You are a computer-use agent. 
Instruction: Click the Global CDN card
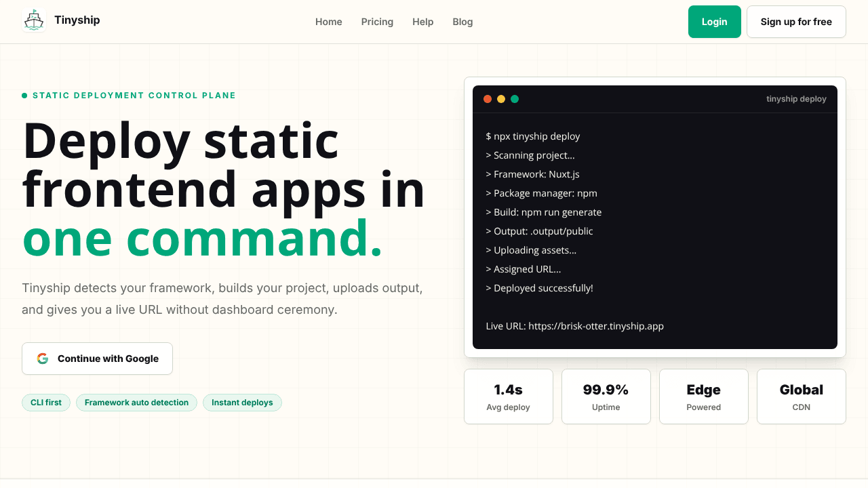[x=802, y=396]
